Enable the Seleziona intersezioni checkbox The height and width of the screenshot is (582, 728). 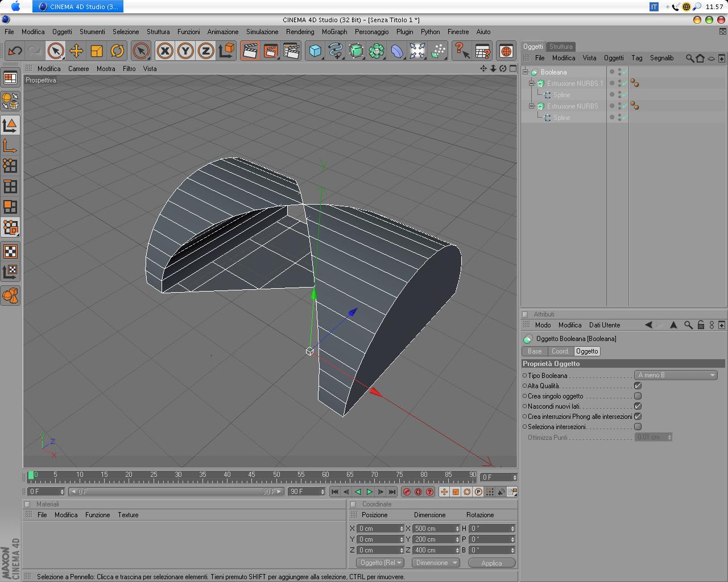(x=638, y=427)
